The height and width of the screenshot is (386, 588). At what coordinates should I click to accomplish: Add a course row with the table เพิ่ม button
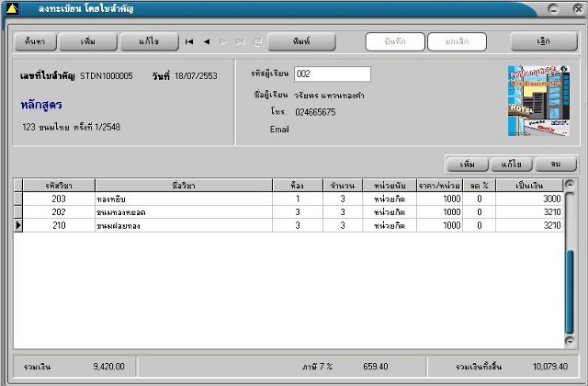[468, 165]
